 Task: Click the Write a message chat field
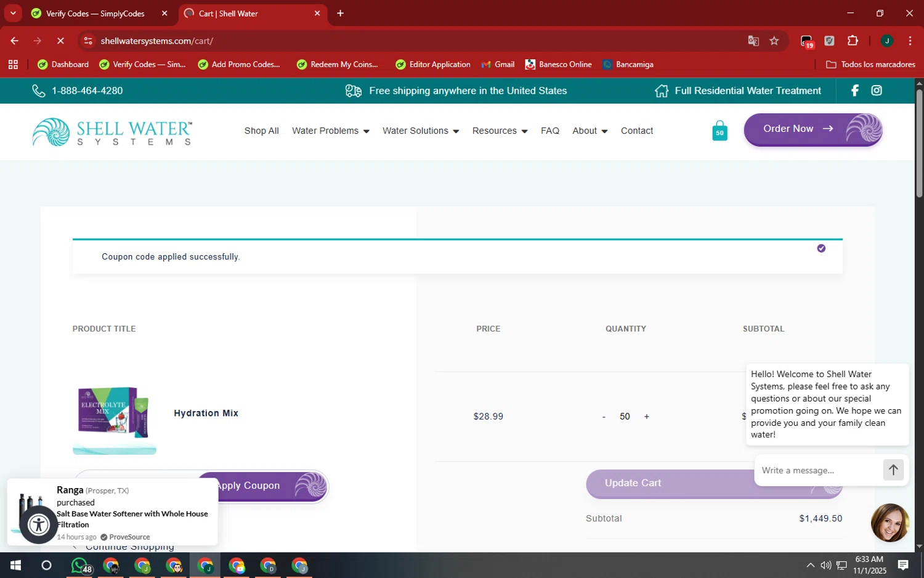pos(818,470)
